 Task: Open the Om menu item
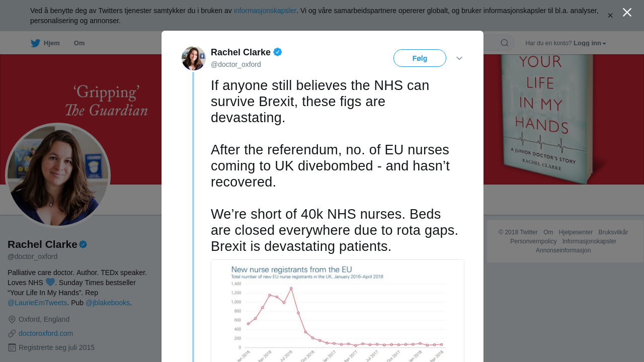pyautogui.click(x=79, y=43)
